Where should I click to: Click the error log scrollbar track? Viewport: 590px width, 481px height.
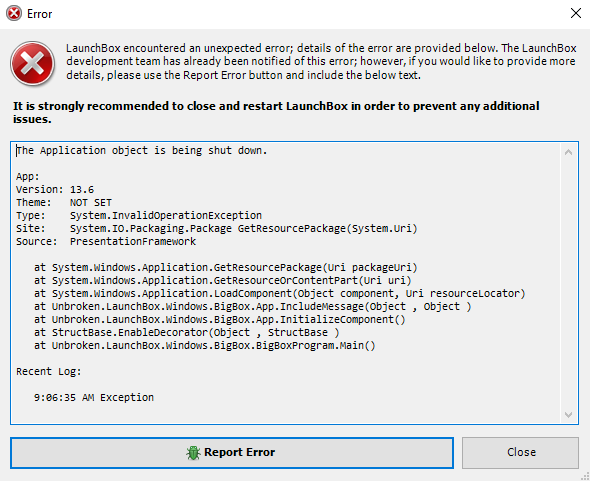click(569, 283)
